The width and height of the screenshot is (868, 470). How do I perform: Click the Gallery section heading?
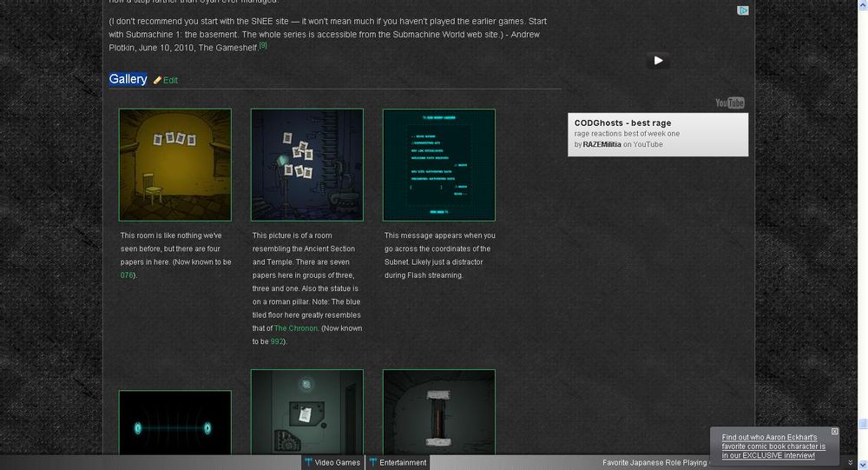(x=128, y=79)
